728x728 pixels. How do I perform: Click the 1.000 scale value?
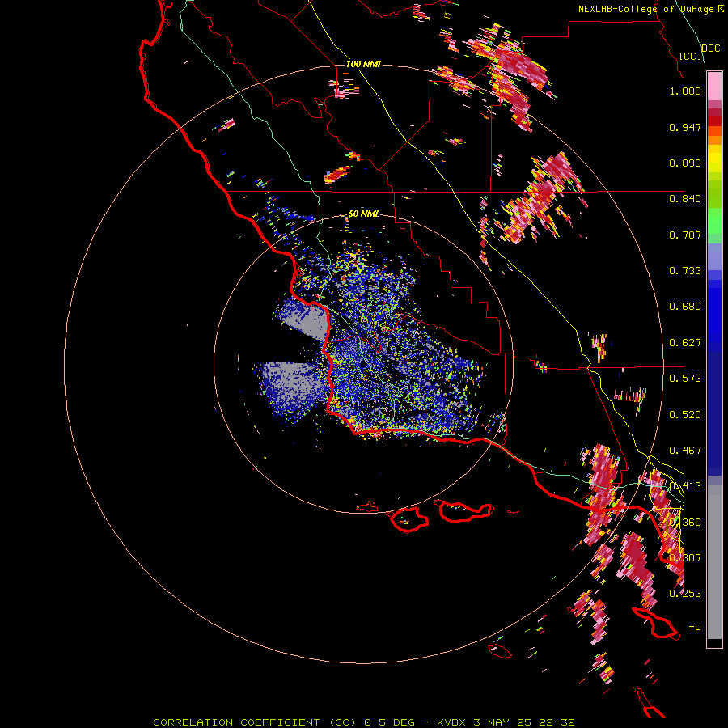click(685, 91)
